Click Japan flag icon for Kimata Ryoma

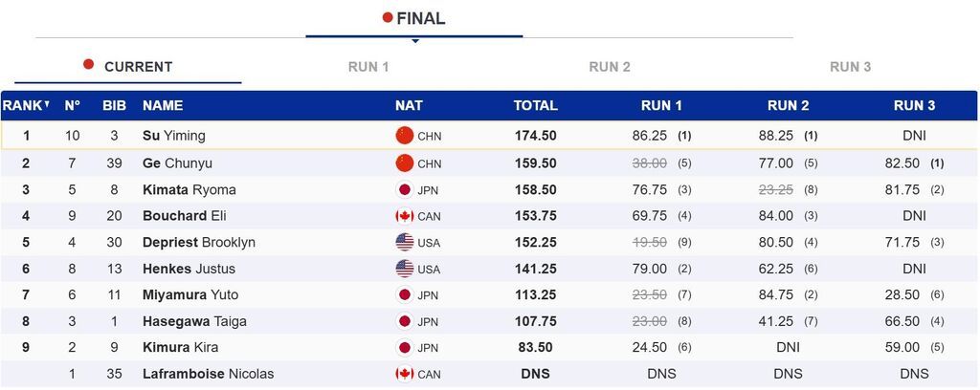pyautogui.click(x=405, y=189)
